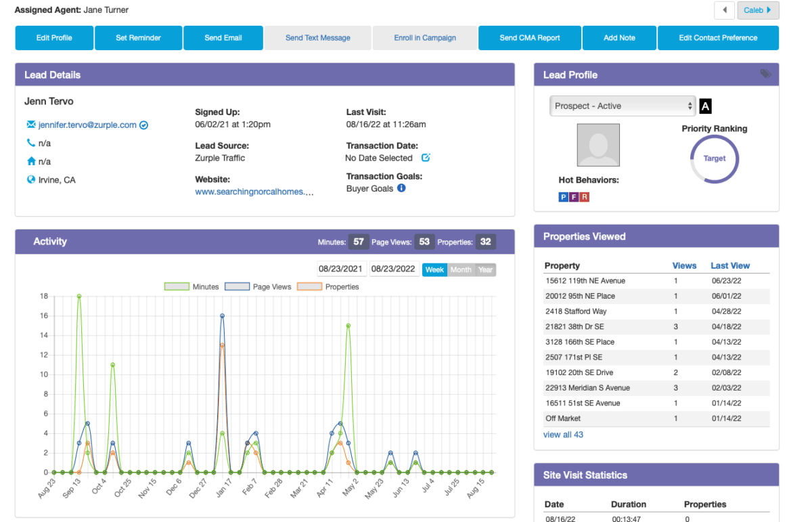
Task: Click the No Date Selected text
Action: pyautogui.click(x=379, y=158)
